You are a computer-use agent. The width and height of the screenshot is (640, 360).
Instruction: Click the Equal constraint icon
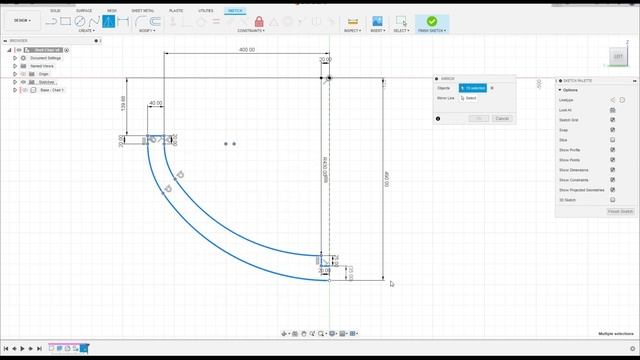coord(216,22)
